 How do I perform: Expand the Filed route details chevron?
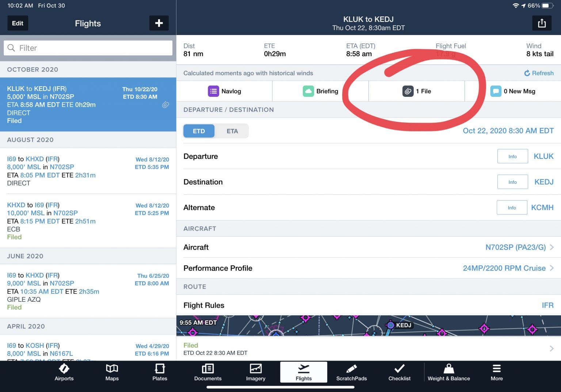551,349
